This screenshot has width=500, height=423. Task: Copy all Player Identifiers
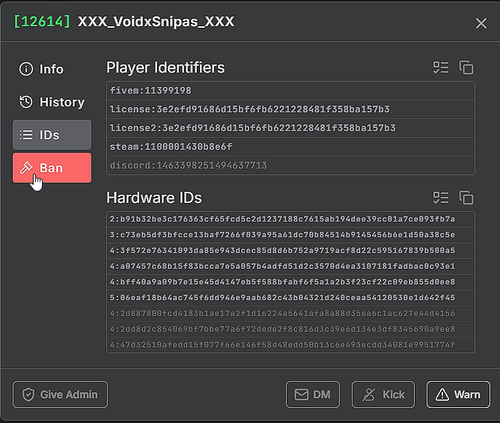[466, 68]
